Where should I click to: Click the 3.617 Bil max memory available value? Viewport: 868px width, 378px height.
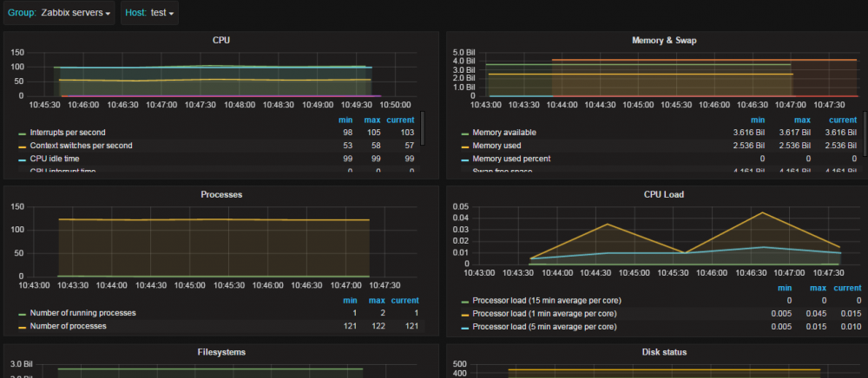(795, 133)
